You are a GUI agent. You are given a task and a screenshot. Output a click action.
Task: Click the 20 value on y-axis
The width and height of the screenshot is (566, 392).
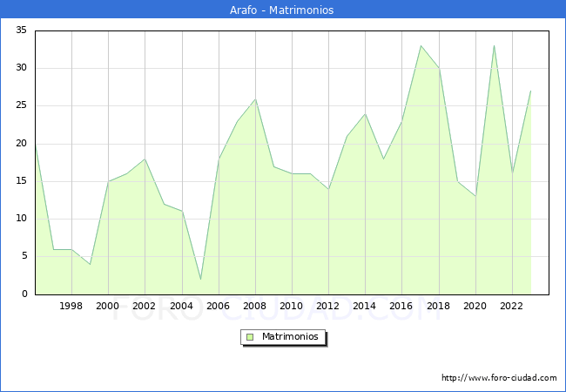pyautogui.click(x=21, y=144)
